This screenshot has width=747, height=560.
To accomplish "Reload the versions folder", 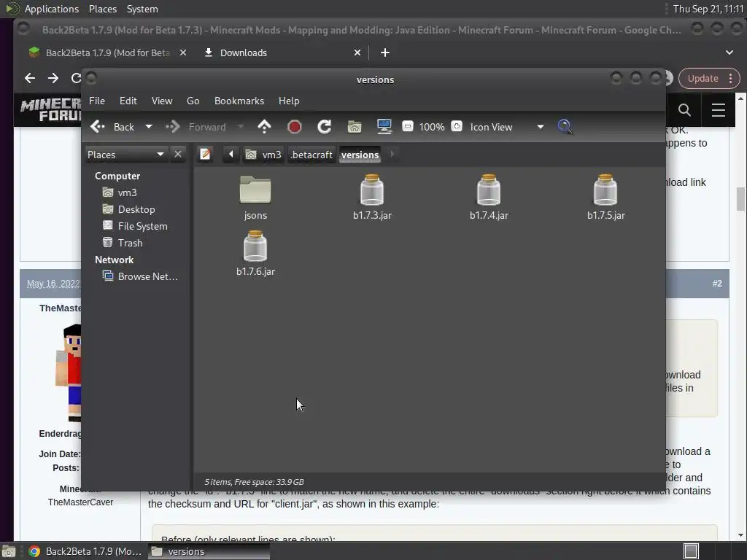I will (325, 127).
